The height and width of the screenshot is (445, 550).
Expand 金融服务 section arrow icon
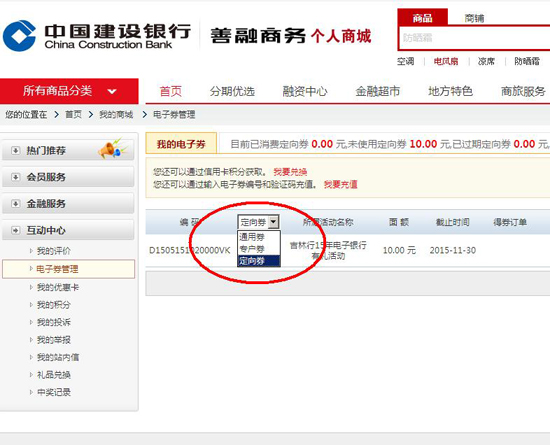tap(15, 204)
